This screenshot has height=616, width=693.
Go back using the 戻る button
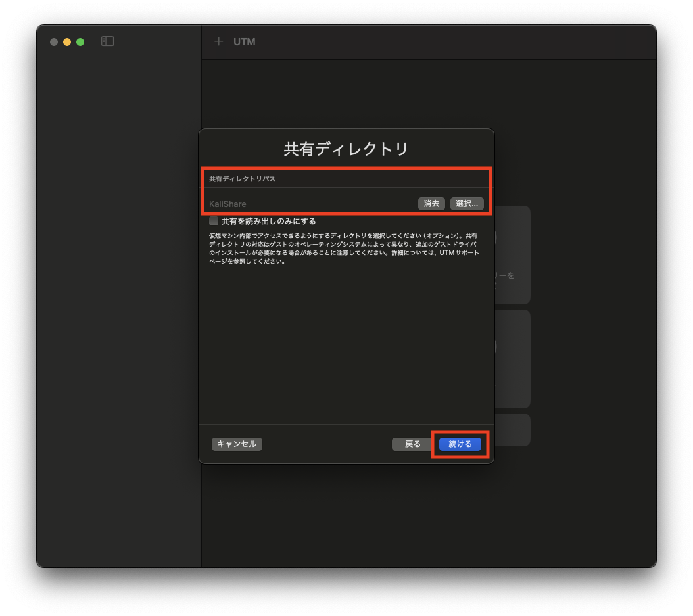tap(412, 444)
